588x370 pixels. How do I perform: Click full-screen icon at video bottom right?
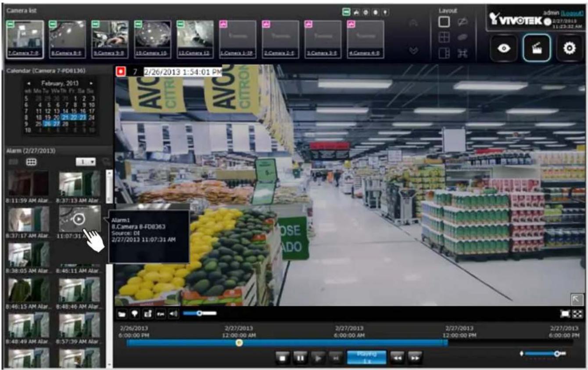(x=577, y=314)
